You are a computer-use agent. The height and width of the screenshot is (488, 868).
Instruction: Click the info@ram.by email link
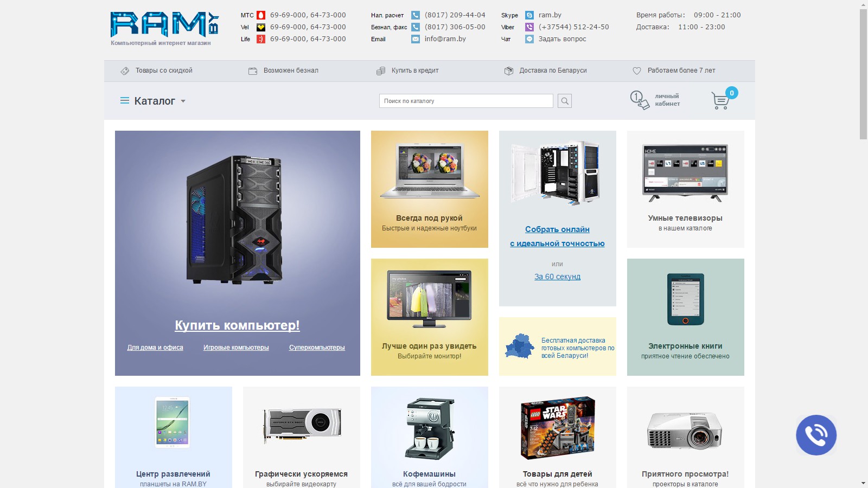point(445,39)
